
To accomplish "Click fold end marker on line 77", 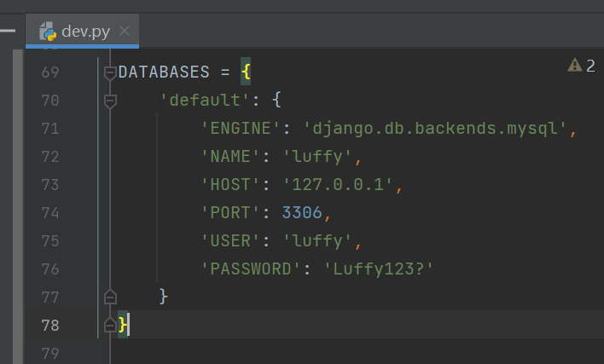I will click(x=109, y=297).
